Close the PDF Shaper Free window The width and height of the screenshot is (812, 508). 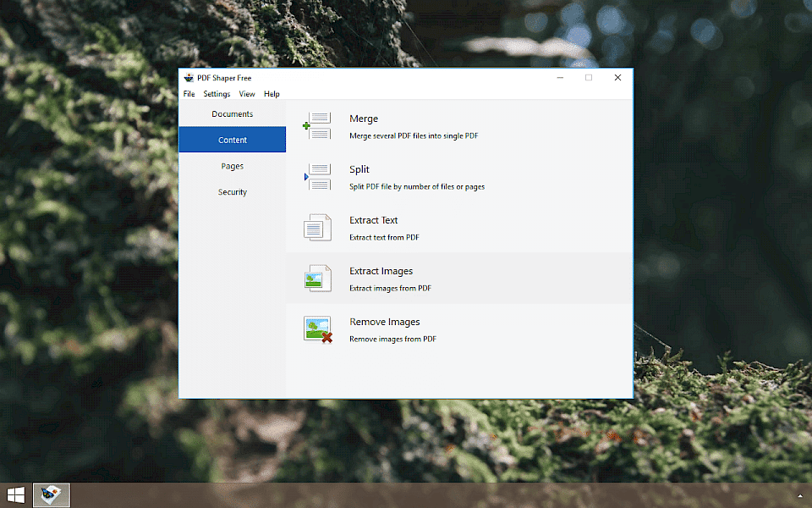tap(617, 78)
